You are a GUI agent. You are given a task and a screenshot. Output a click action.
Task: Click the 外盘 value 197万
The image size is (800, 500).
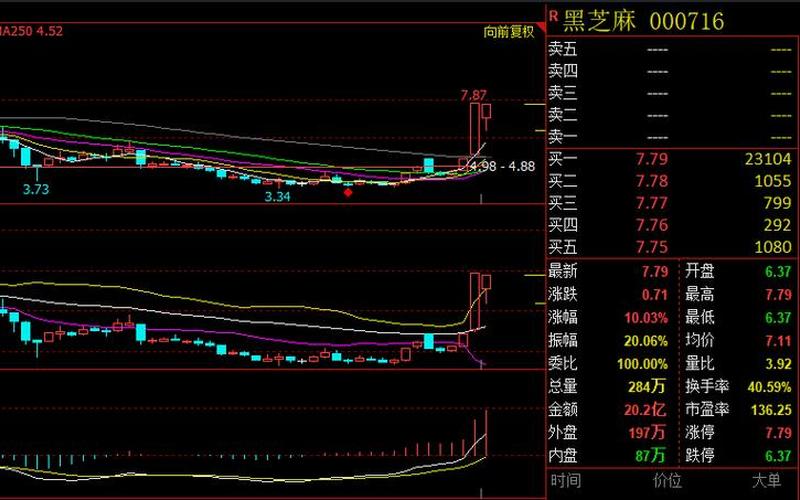click(x=647, y=433)
